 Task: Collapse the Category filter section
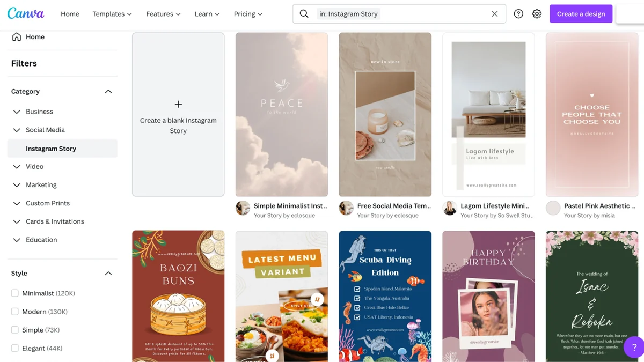coord(108,92)
